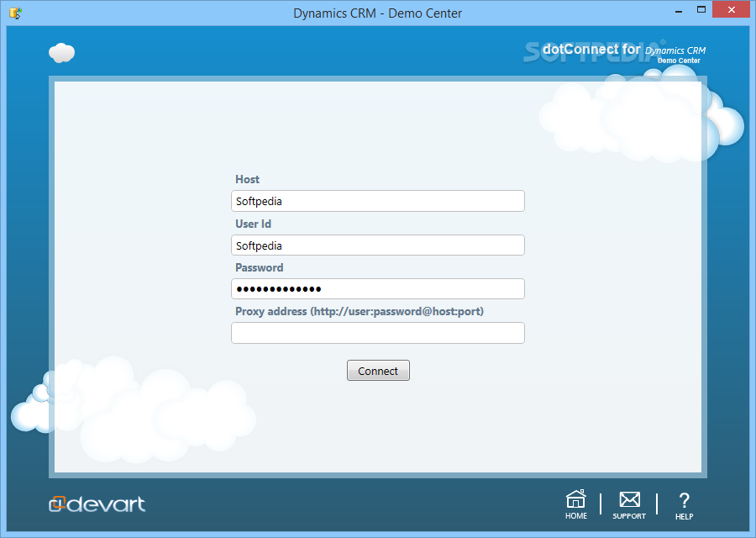Click into the Password field
This screenshot has height=538, width=756.
pos(377,289)
